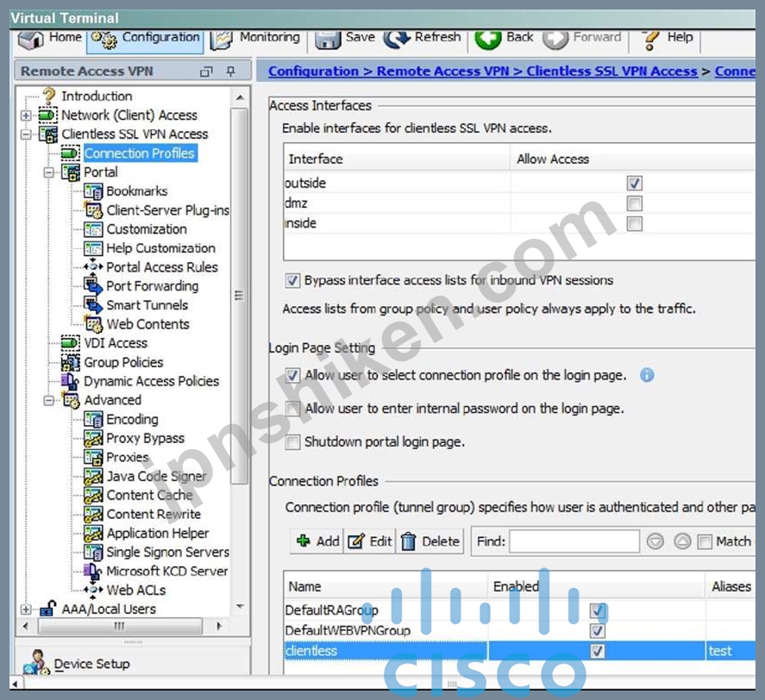Click the tree panel vertical scrollbar
Screen dimensions: 765x700
click(x=239, y=296)
